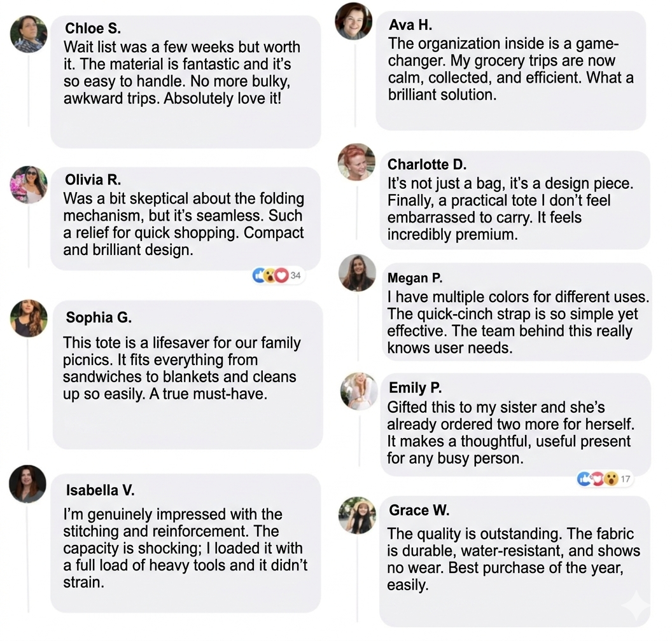Visit the Sophia G. name link
The width and height of the screenshot is (672, 641).
click(99, 317)
